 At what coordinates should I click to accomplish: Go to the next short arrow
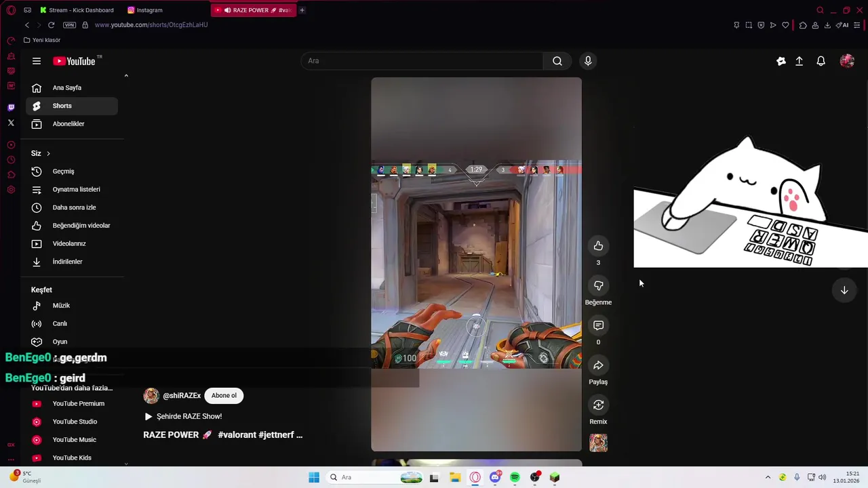tap(844, 290)
